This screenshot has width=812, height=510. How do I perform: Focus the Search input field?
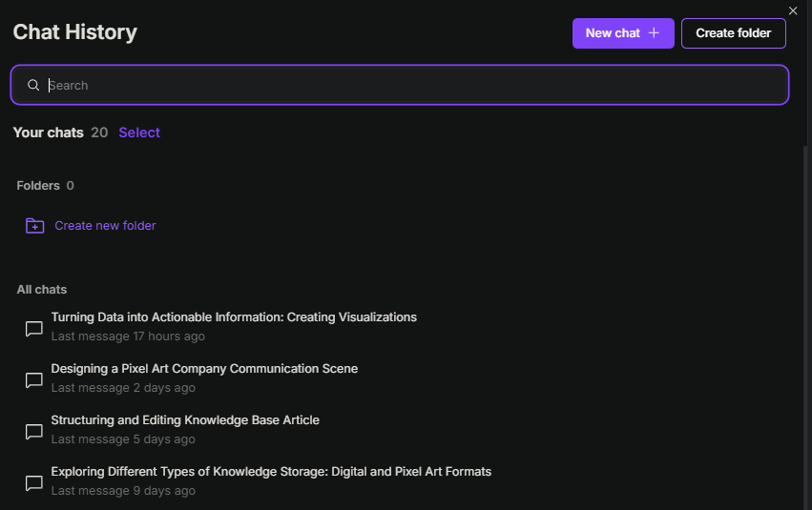[399, 85]
